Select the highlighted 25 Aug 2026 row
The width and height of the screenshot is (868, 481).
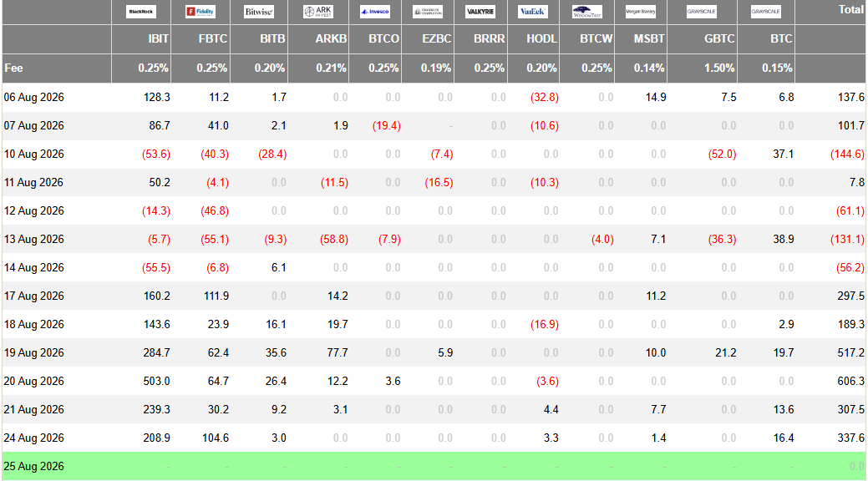(434, 466)
